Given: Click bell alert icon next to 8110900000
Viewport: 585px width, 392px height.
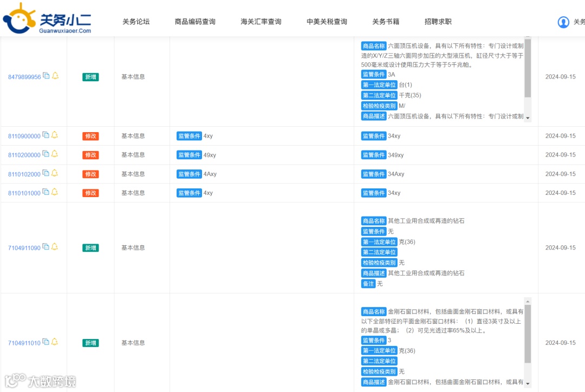Looking at the screenshot, I should point(55,135).
